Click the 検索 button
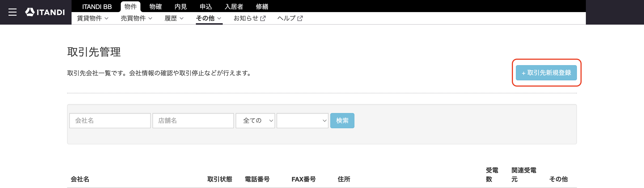Image resolution: width=644 pixels, height=188 pixels. 342,121
